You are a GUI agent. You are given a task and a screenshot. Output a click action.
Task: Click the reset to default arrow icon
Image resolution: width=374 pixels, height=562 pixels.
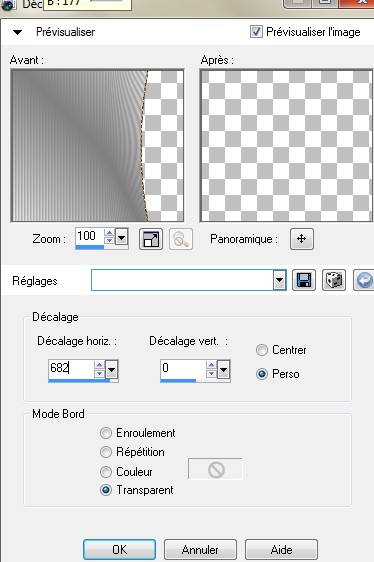click(x=364, y=280)
